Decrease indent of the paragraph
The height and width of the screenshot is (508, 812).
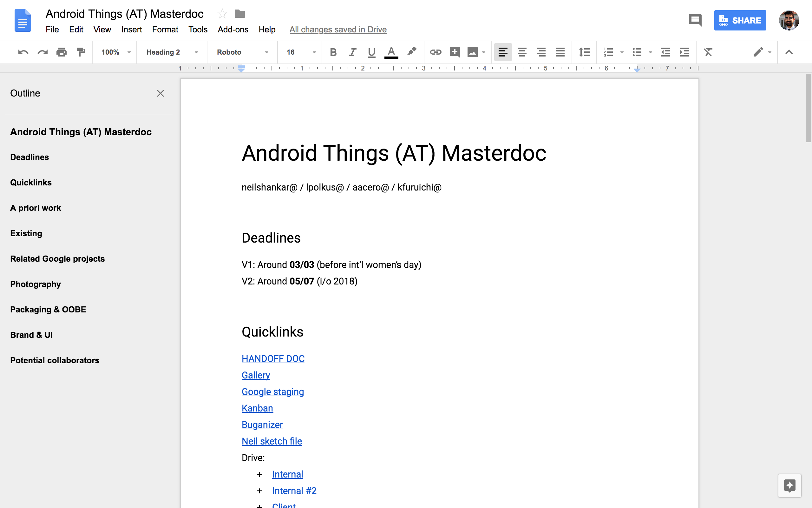(665, 52)
